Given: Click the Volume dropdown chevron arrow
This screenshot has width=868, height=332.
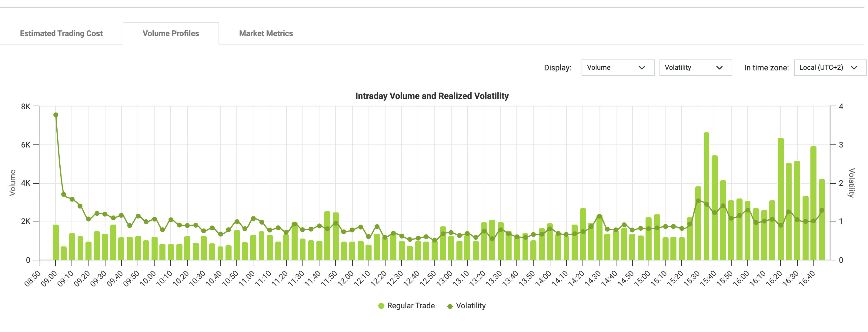Looking at the screenshot, I should 642,67.
